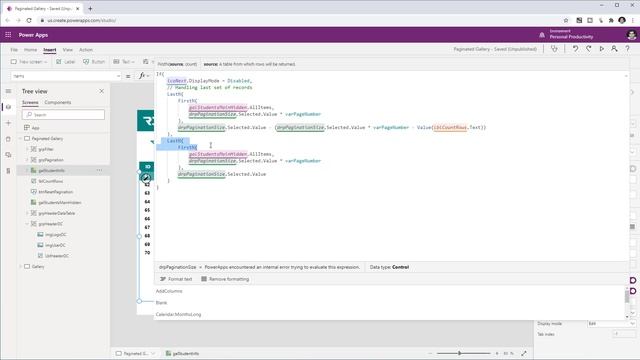This screenshot has height=360, width=640.
Task: Reload the browser page
Action: point(29,20)
